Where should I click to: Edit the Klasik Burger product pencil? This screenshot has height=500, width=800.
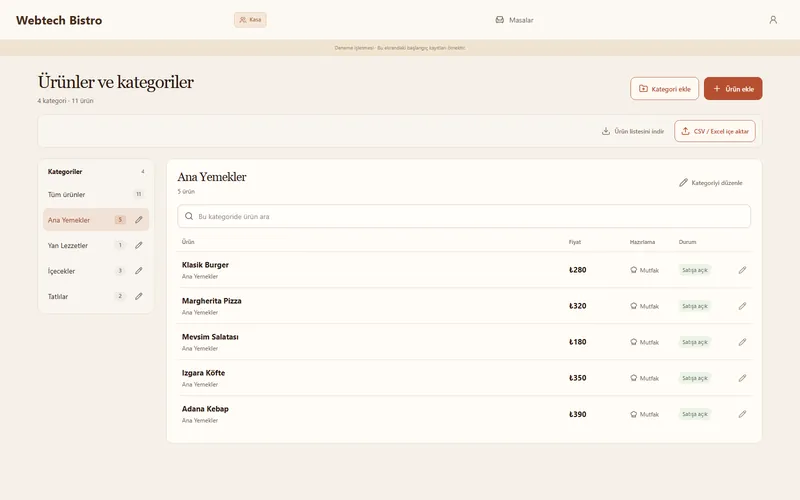click(x=742, y=270)
